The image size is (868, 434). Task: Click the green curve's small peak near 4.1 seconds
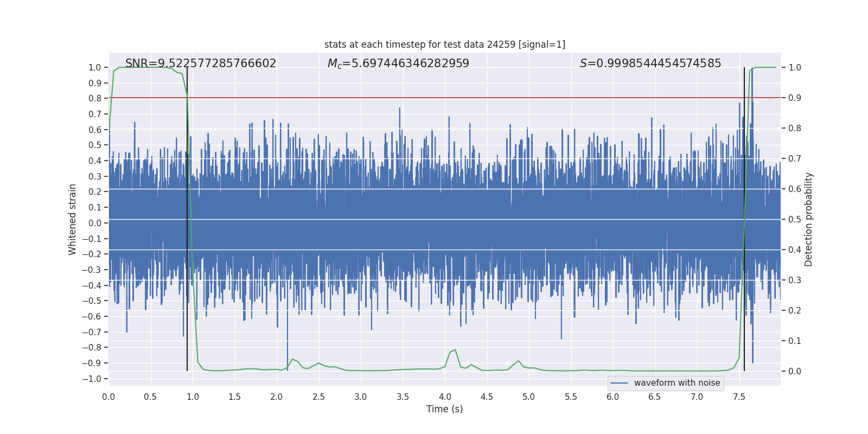(x=455, y=350)
